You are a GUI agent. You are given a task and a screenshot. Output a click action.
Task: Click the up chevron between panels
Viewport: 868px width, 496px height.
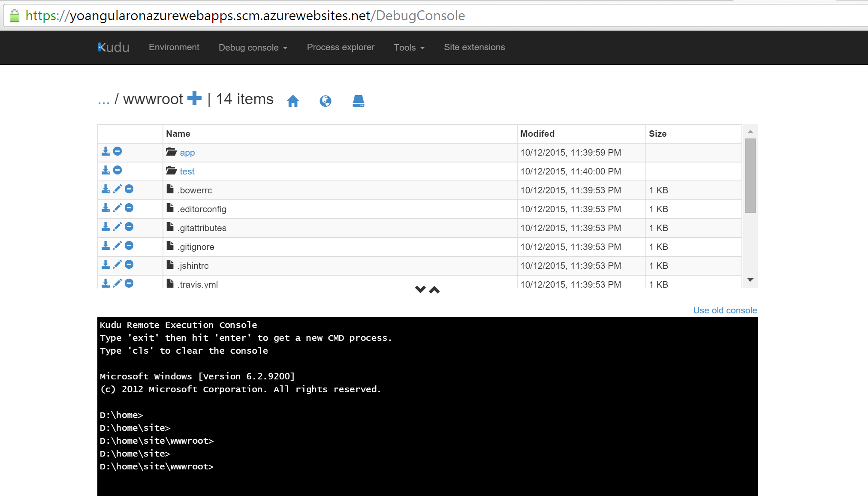tap(434, 290)
